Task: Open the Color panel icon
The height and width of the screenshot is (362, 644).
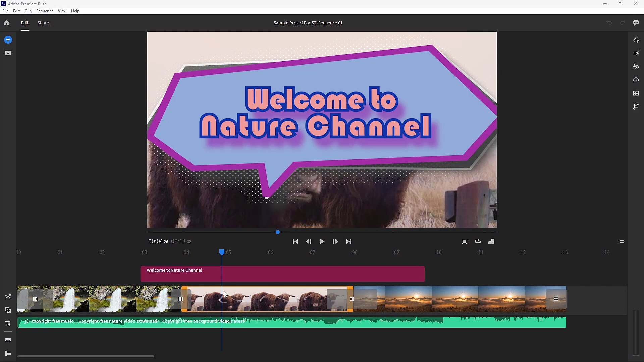Action: click(x=636, y=67)
